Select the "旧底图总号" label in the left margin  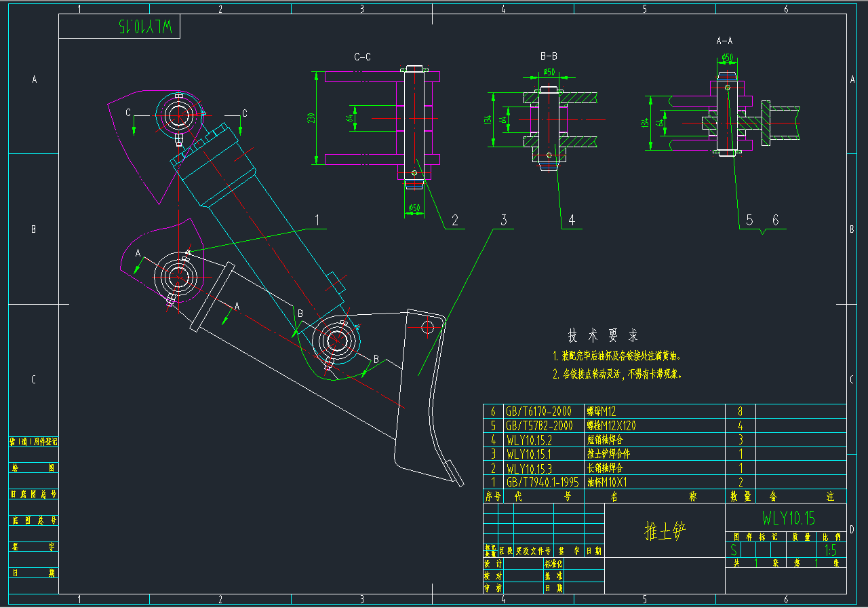click(34, 494)
